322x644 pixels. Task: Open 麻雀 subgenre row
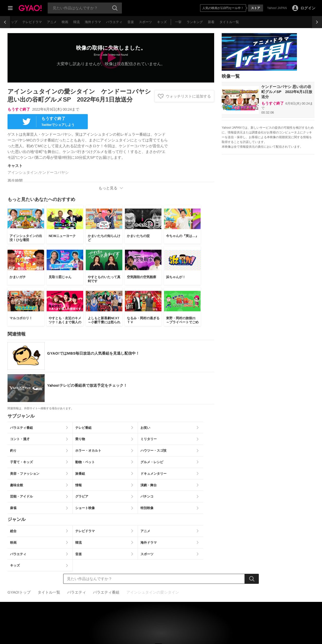pos(40,508)
